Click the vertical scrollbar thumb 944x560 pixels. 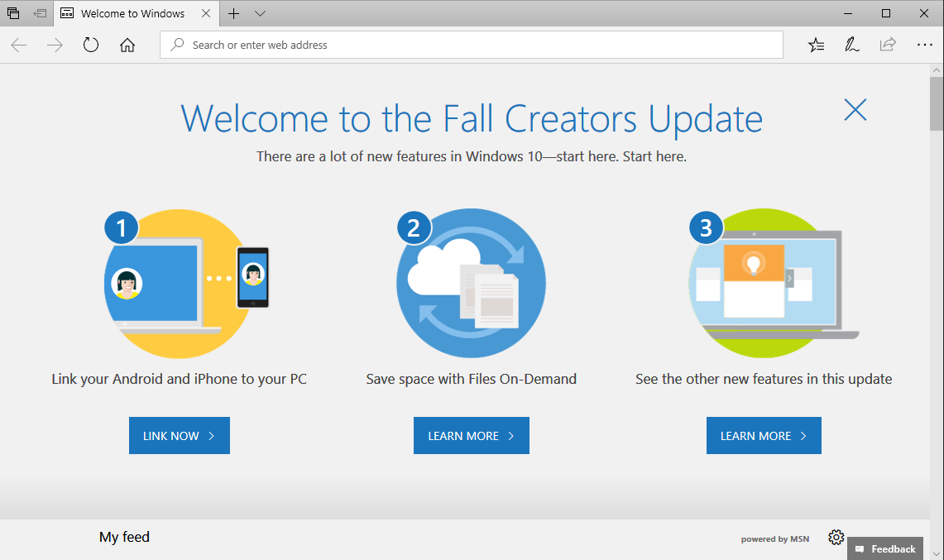tap(937, 103)
